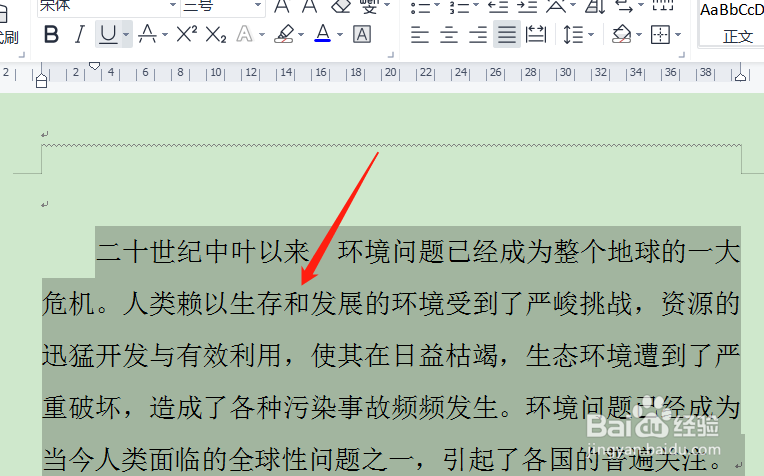
Task: Apply subscript X₂ formatting
Action: [215, 35]
